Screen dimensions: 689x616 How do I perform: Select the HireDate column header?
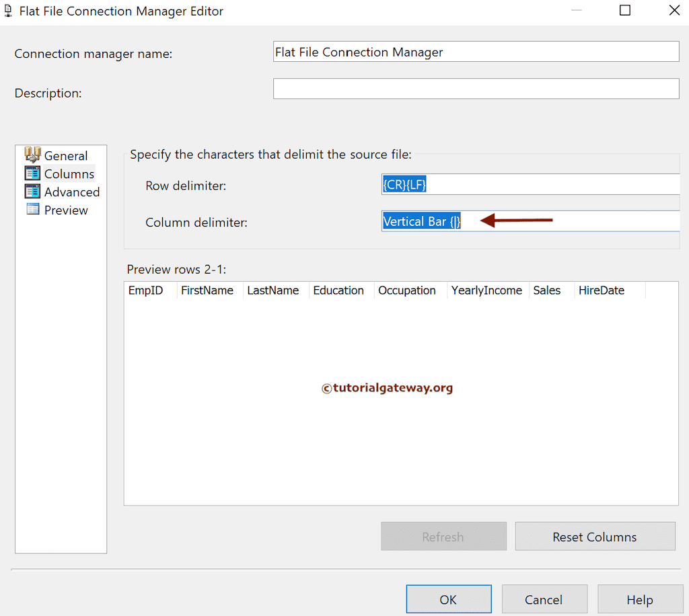click(601, 290)
